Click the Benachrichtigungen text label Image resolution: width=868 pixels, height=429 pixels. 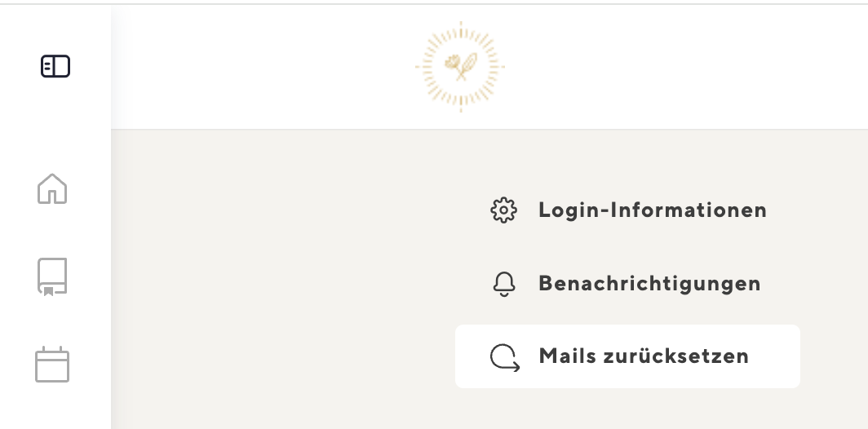click(649, 283)
